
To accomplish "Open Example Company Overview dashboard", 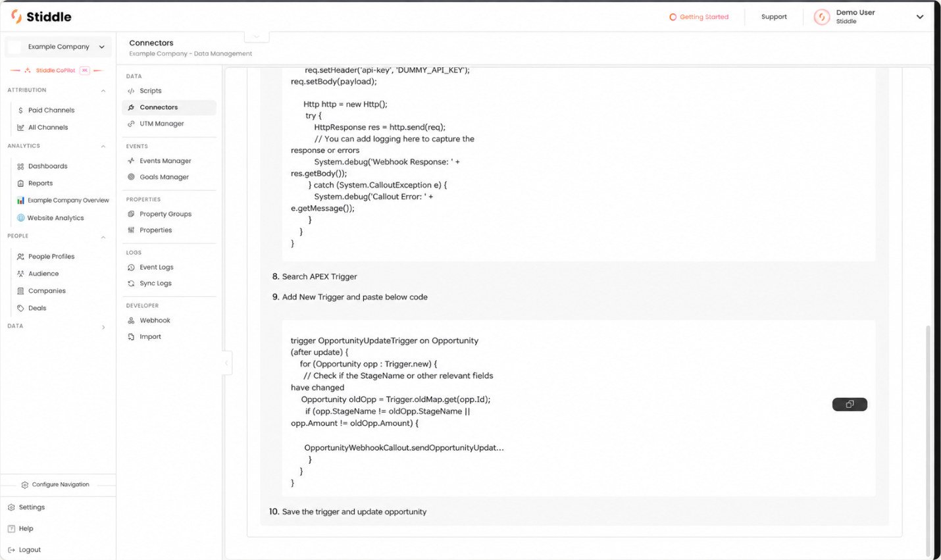I will click(x=63, y=201).
